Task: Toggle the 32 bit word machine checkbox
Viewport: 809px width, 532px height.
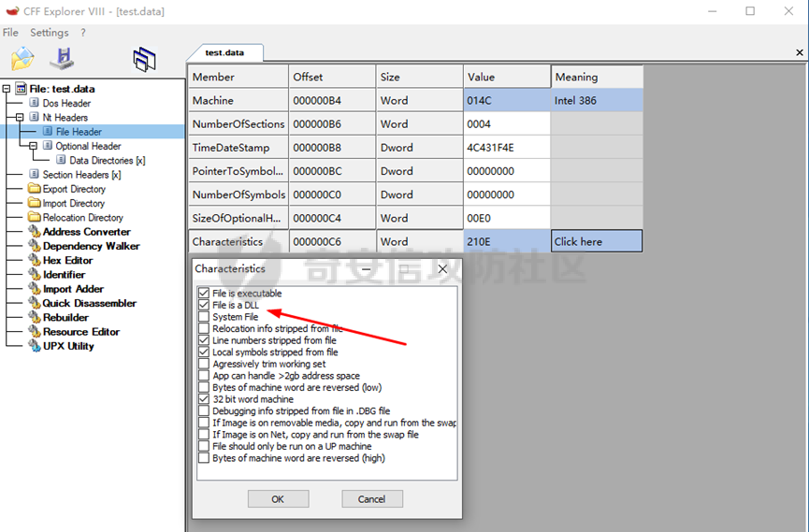Action: 204,399
